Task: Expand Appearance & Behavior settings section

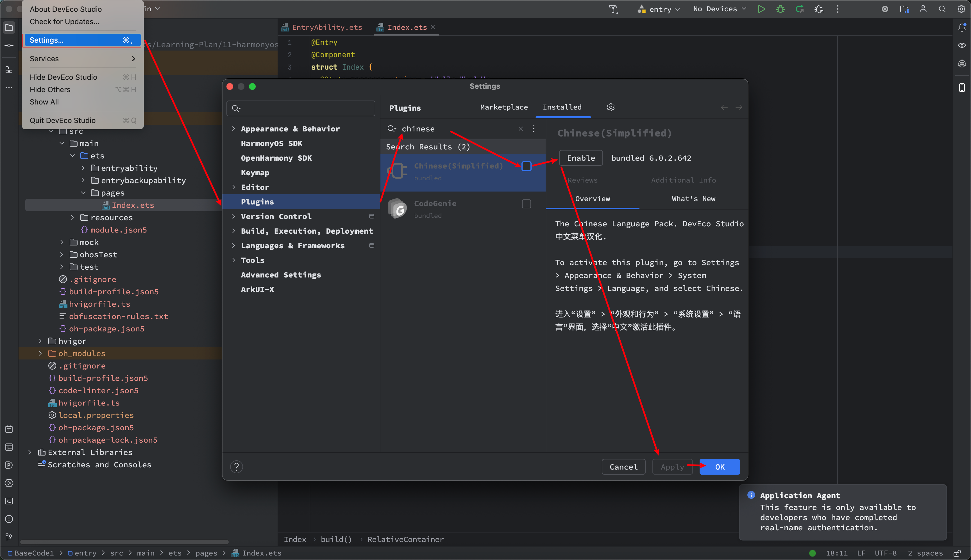Action: click(233, 129)
